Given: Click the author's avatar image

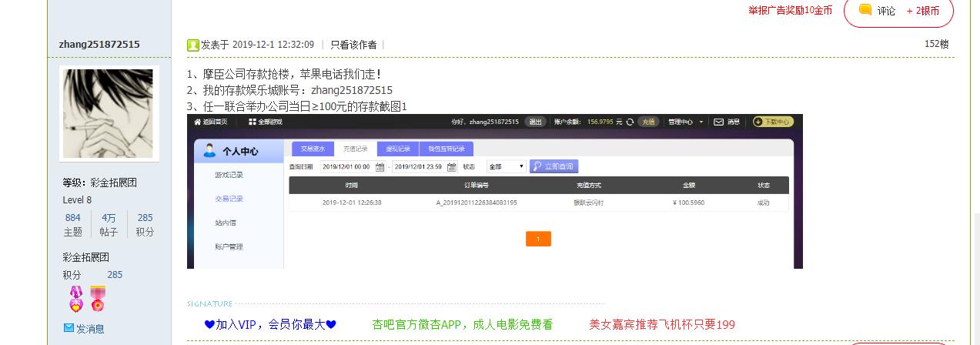Looking at the screenshot, I should [x=109, y=113].
